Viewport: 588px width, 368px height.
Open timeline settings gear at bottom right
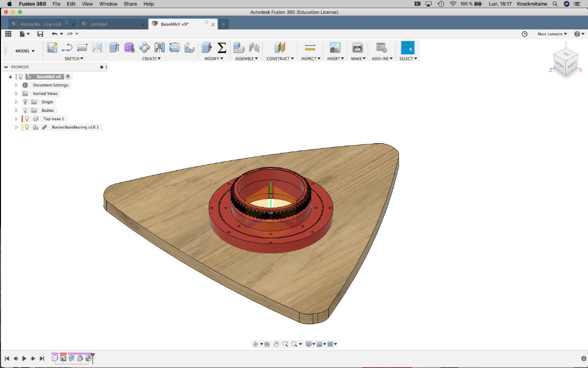point(583,359)
